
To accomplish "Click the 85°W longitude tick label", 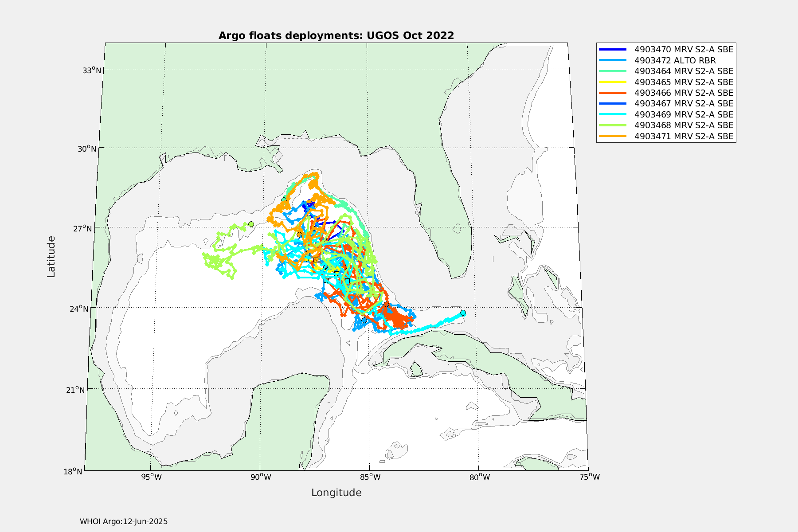I will click(370, 477).
